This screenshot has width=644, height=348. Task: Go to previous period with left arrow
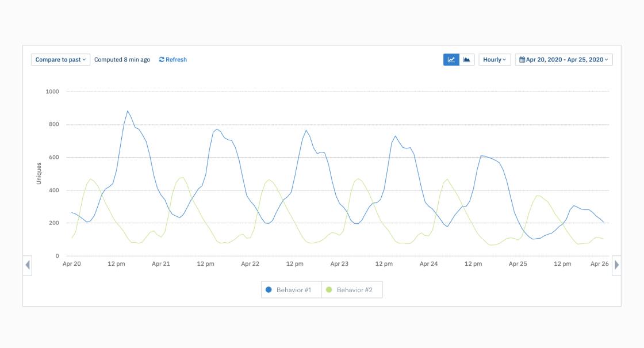point(28,265)
